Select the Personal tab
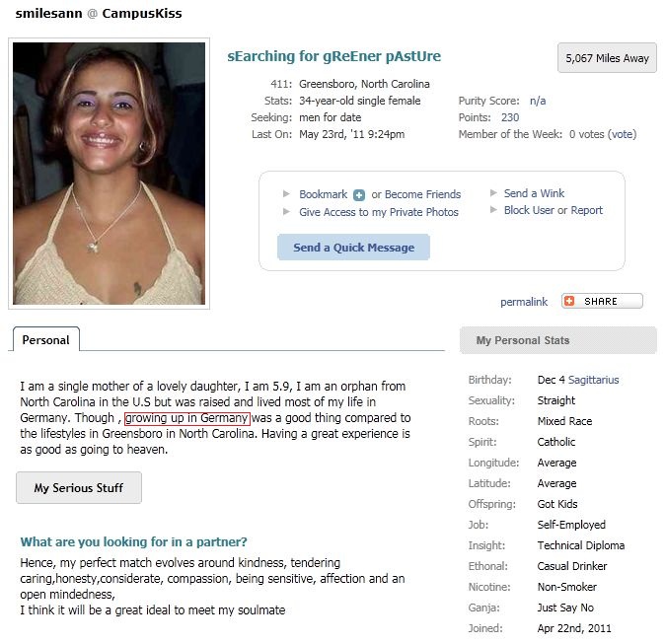This screenshot has width=665, height=644. (45, 339)
